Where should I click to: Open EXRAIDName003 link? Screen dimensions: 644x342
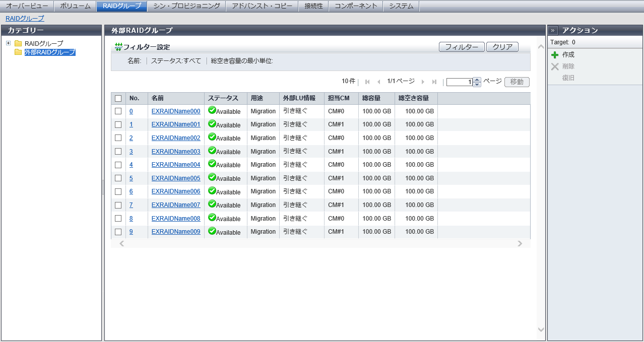coord(176,152)
